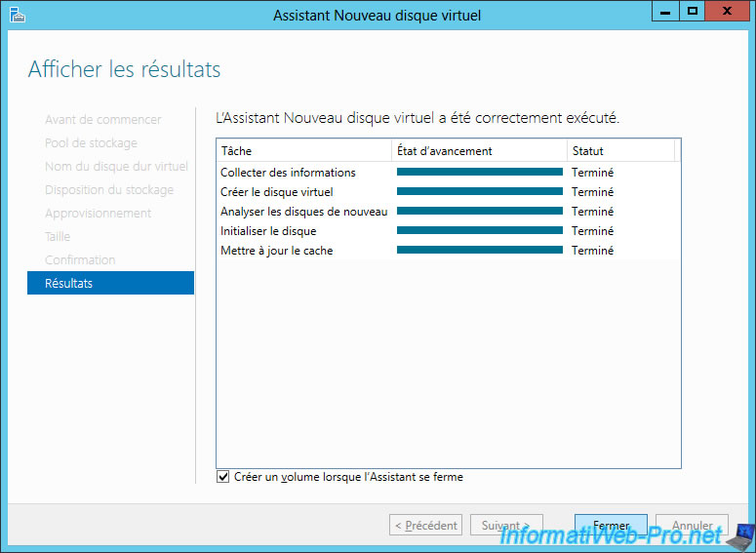Click the Annuler button
Screen dimensions: 756x553
click(692, 525)
